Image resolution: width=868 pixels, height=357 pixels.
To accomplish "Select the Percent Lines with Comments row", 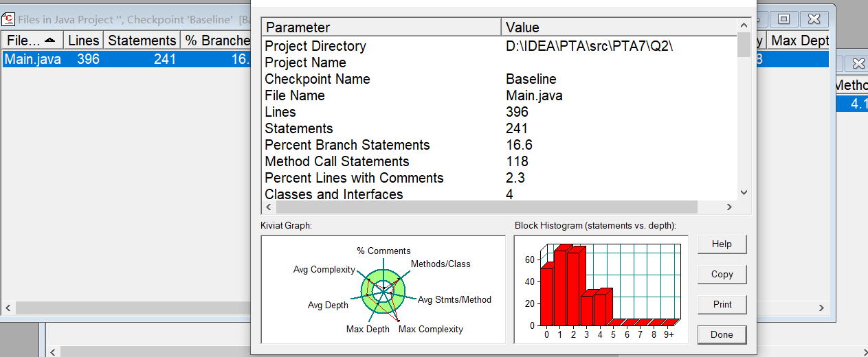I will (499, 178).
